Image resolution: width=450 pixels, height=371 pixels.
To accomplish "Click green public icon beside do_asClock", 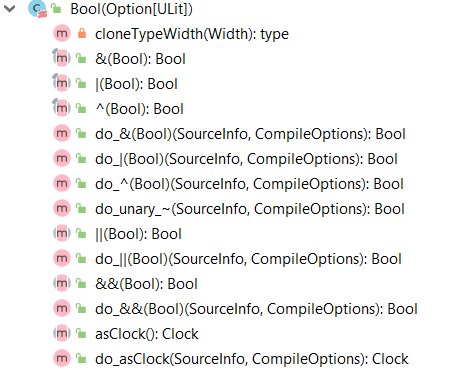I will point(81,358).
